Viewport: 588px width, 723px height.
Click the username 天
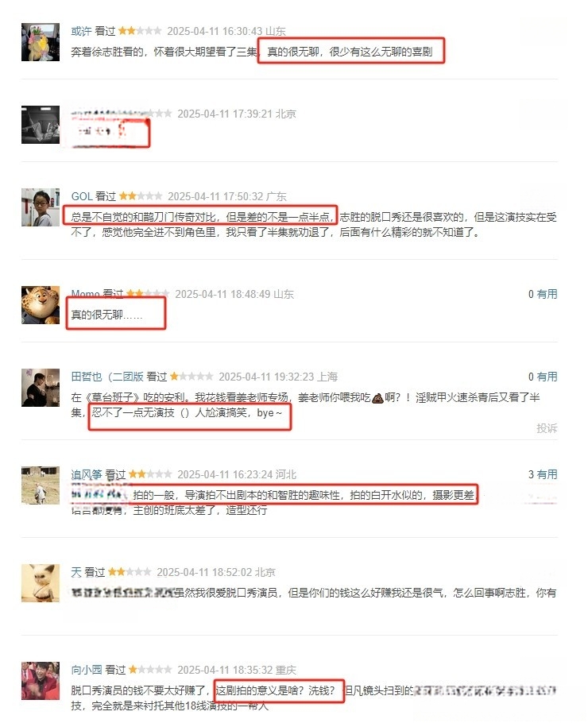click(x=76, y=572)
